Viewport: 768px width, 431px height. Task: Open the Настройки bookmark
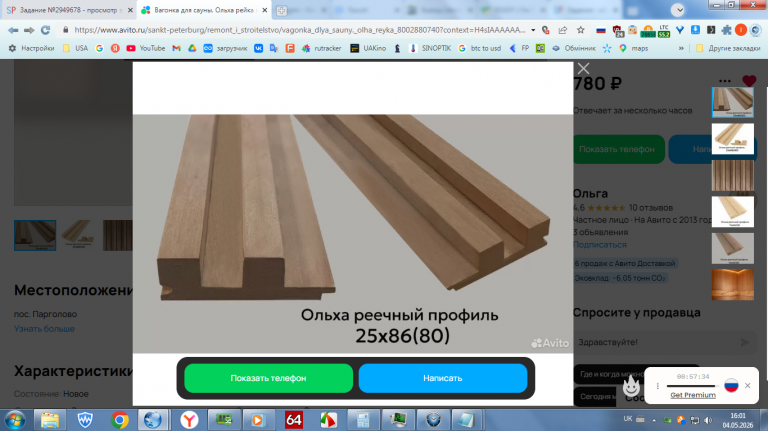(31, 48)
